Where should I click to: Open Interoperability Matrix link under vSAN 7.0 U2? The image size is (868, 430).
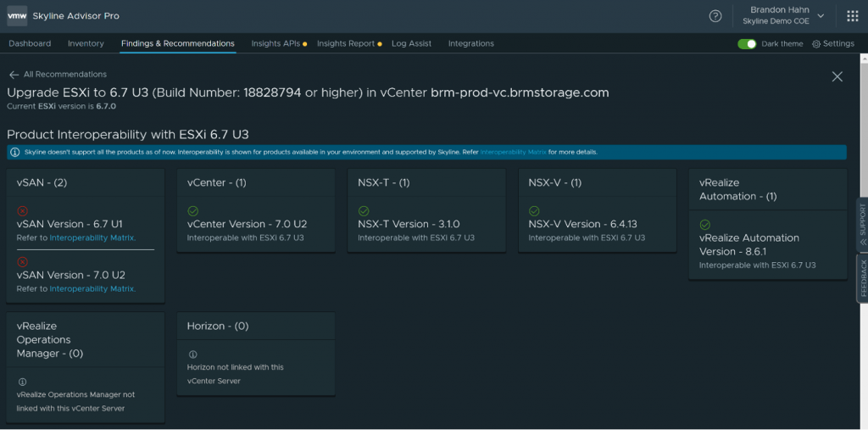pos(92,289)
